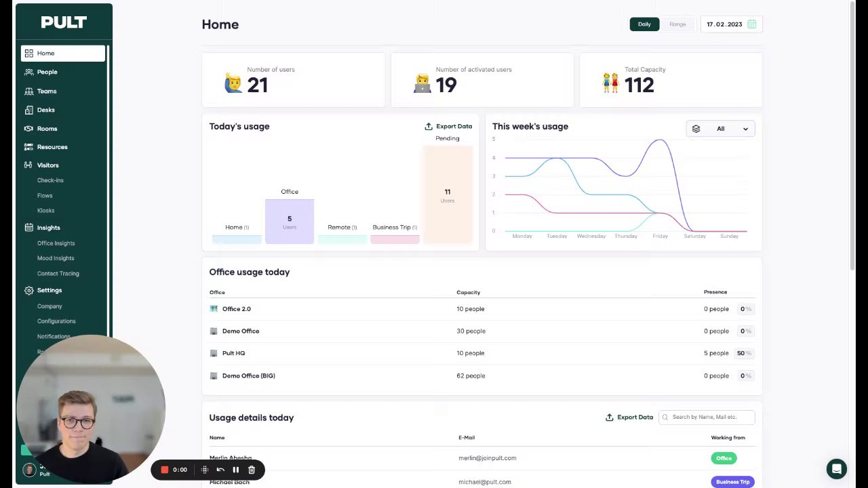Screen dimensions: 868x488
Task: Open the calendar icon beside 17.02.2023
Action: coord(751,24)
